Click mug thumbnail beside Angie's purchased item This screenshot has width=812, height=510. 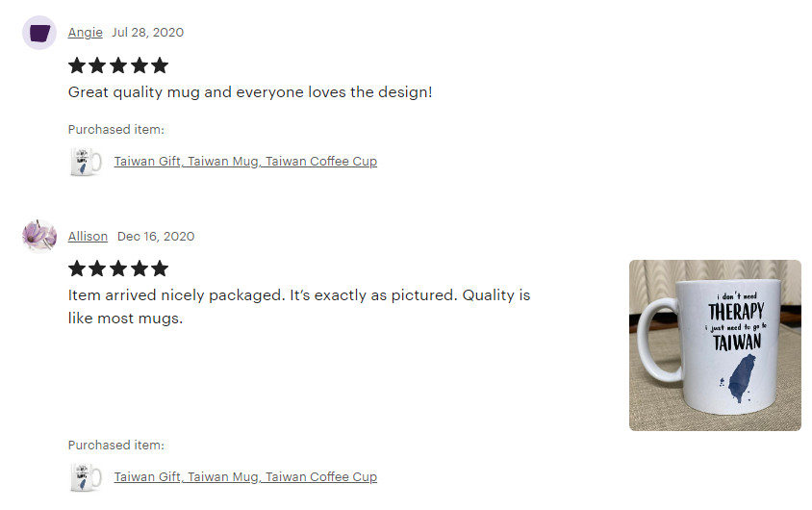click(86, 162)
